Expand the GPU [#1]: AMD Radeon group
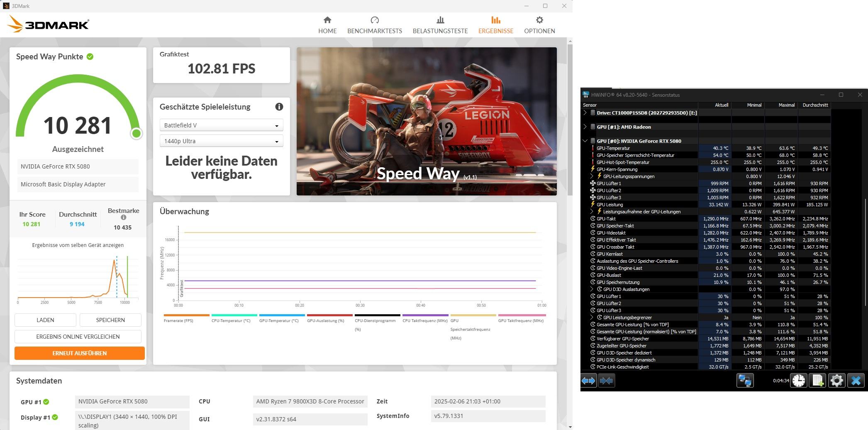This screenshot has width=868, height=430. click(x=585, y=127)
